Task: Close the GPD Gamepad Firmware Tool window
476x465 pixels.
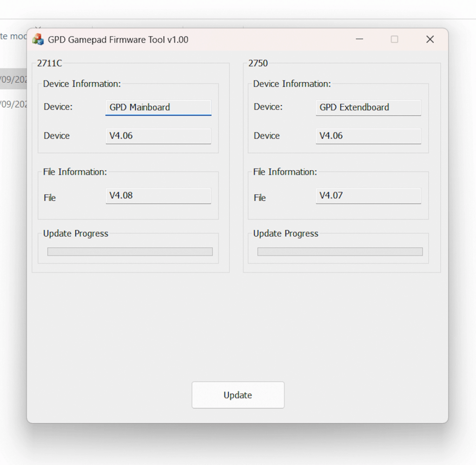Action: (x=430, y=39)
